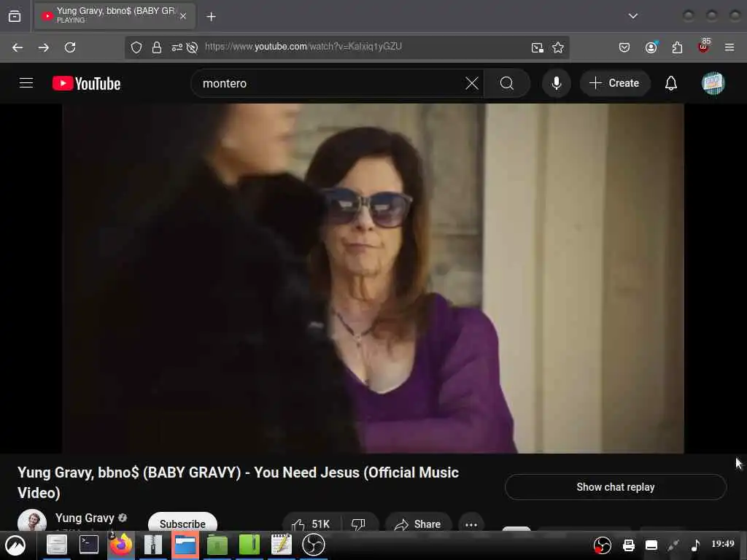Select the Yung Gravy YouTube tab
747x560 pixels.
coord(115,16)
